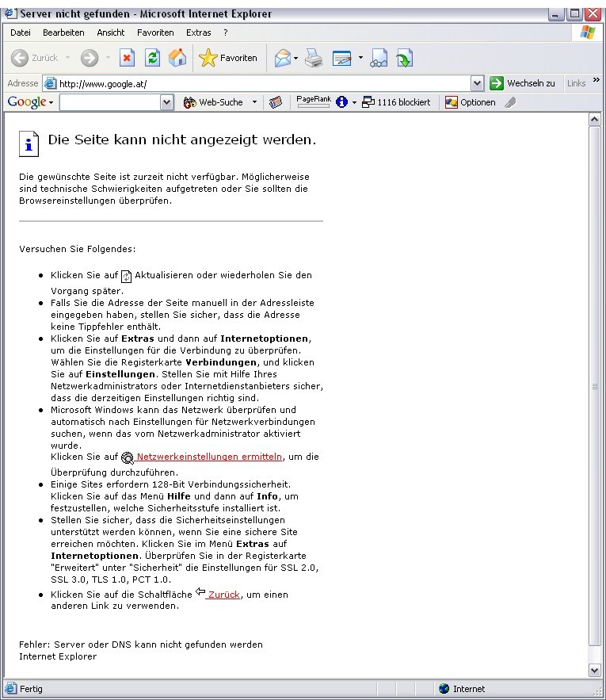Open the page info dropdown arrow

tap(354, 103)
